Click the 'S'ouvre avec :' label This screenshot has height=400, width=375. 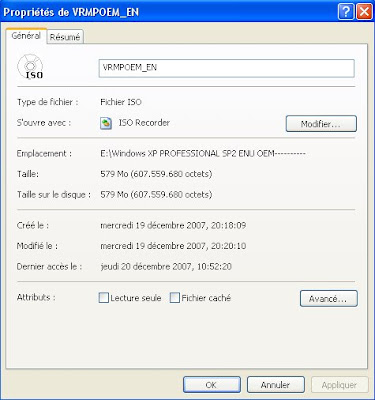[44, 123]
